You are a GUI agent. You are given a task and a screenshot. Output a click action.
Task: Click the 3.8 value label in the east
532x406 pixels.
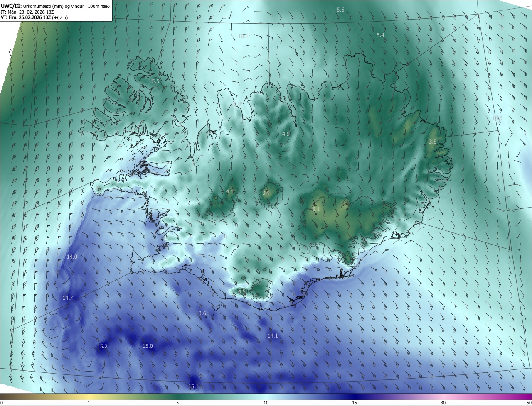(x=433, y=142)
